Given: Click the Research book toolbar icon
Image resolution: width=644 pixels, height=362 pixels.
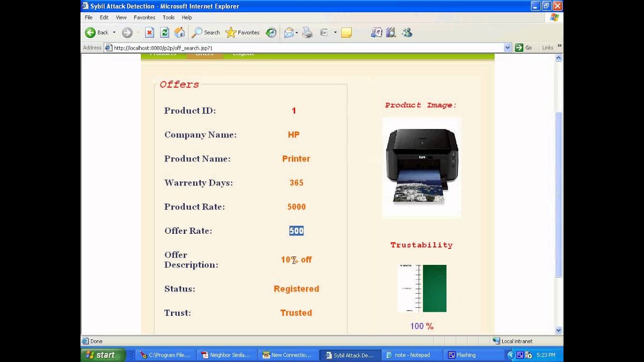Looking at the screenshot, I should (391, 33).
